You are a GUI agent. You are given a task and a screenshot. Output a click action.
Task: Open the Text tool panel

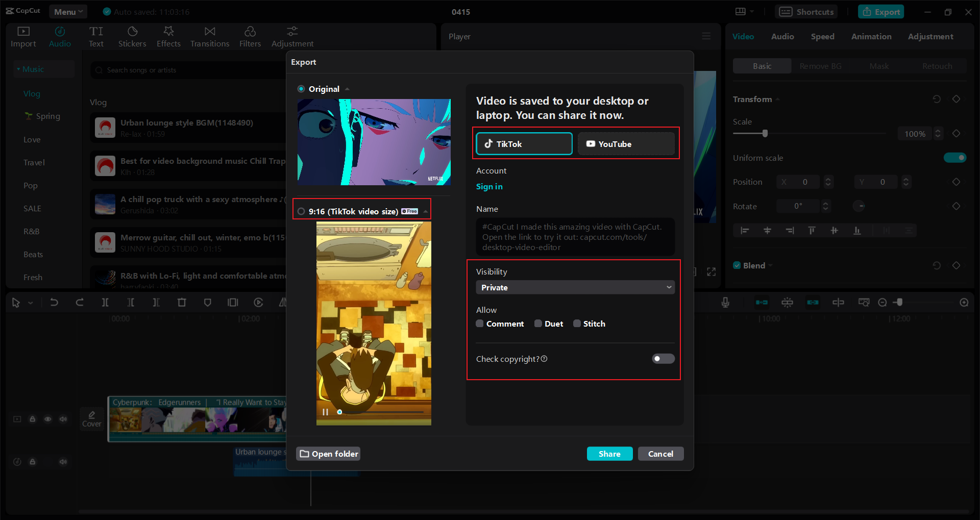(96, 37)
